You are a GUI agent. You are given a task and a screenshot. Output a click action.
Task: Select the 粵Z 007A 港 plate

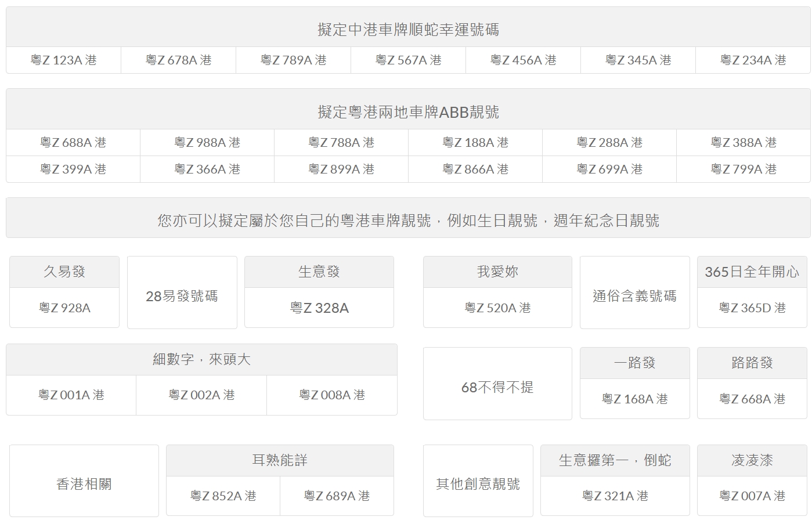(x=752, y=496)
